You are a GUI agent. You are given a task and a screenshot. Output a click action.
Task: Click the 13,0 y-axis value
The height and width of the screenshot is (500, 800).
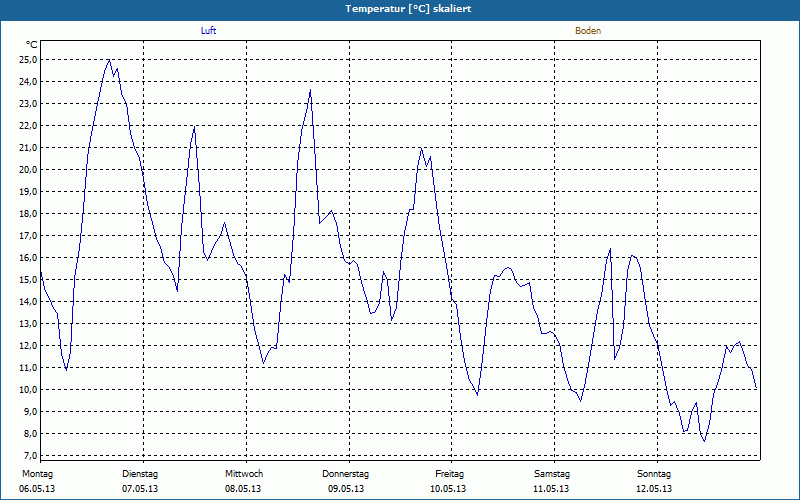coord(28,323)
